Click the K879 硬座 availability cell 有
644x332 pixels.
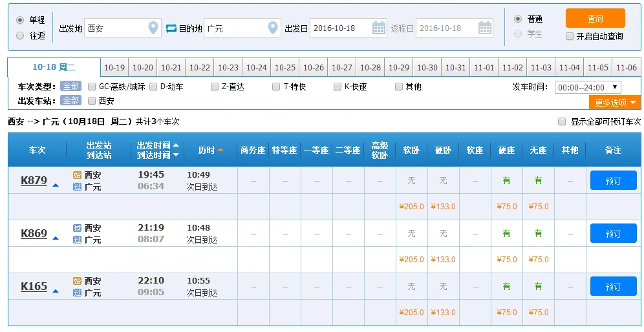(x=506, y=181)
